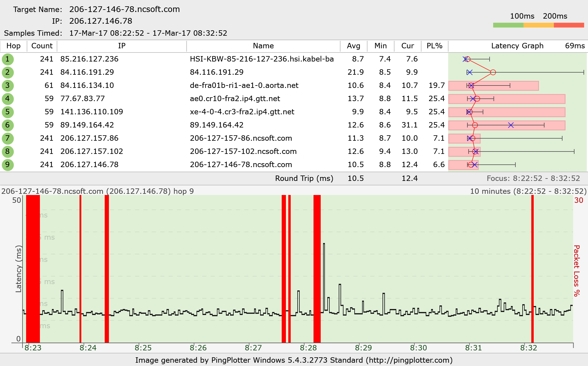This screenshot has height=366, width=588.
Task: Click the packet loss bar near 8:32
Action: tap(532, 269)
